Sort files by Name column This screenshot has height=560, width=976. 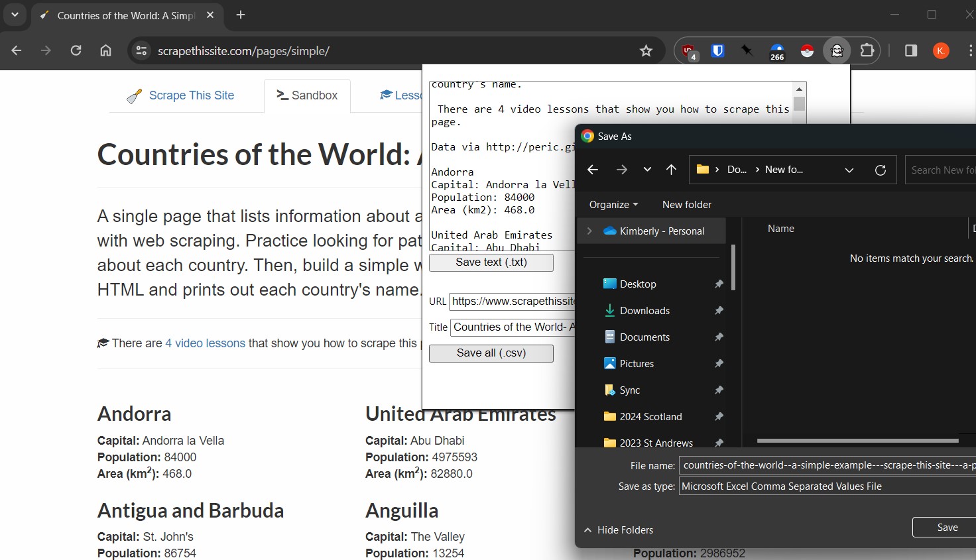coord(780,229)
